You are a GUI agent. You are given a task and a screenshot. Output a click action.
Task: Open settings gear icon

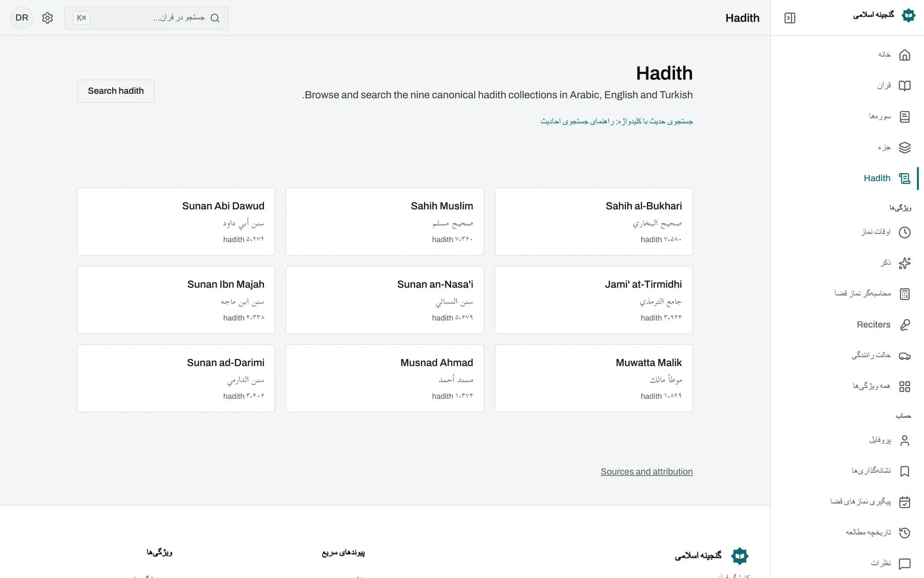pyautogui.click(x=47, y=18)
